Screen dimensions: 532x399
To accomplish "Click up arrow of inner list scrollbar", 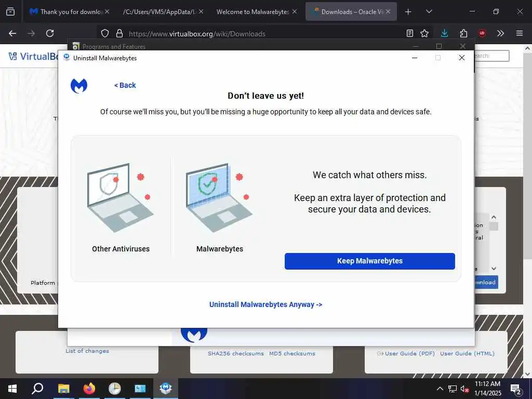I will point(494,217).
